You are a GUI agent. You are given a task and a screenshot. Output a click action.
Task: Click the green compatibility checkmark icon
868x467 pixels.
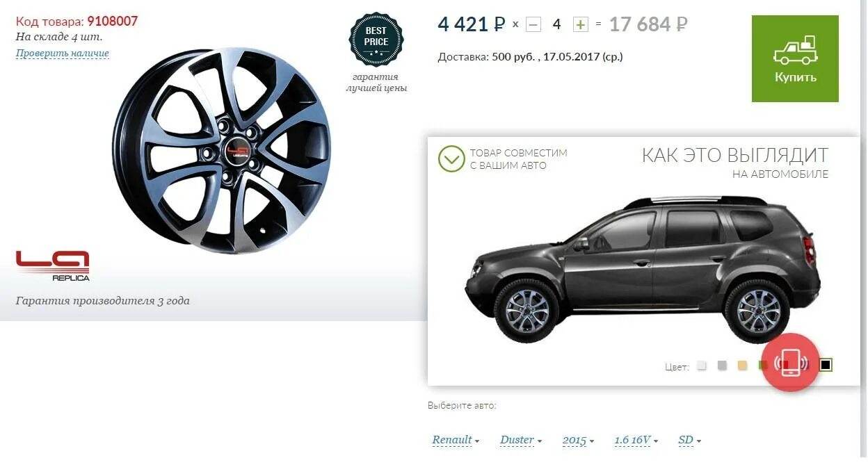coord(451,158)
